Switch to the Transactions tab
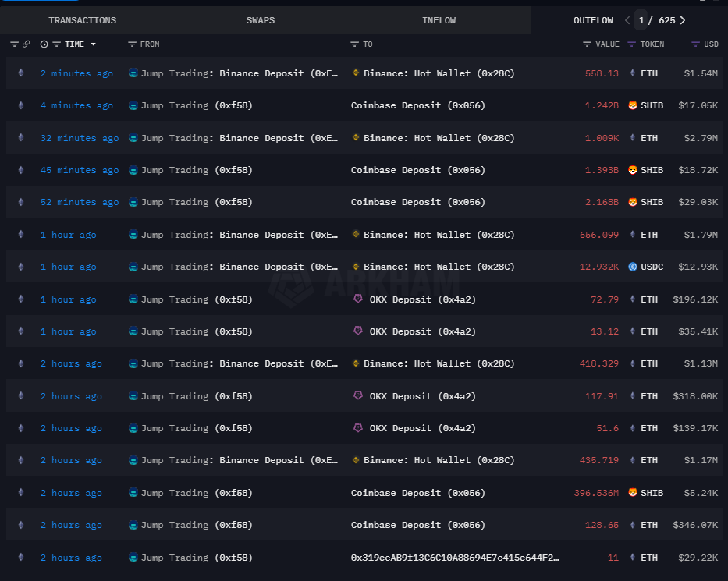This screenshot has width=728, height=581. (x=82, y=20)
